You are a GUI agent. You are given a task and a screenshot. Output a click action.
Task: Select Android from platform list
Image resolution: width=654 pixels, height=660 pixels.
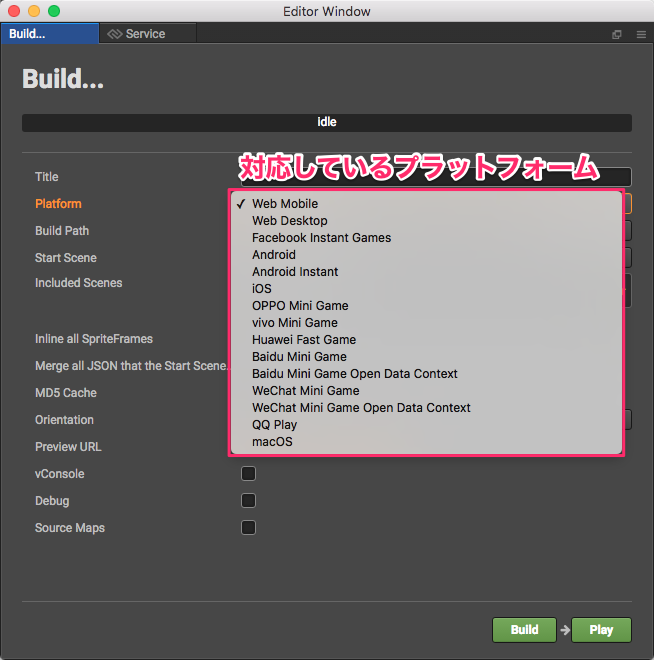[426, 255]
